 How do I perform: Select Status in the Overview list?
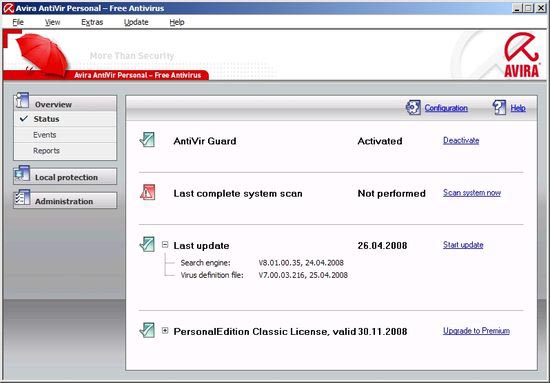(x=65, y=119)
